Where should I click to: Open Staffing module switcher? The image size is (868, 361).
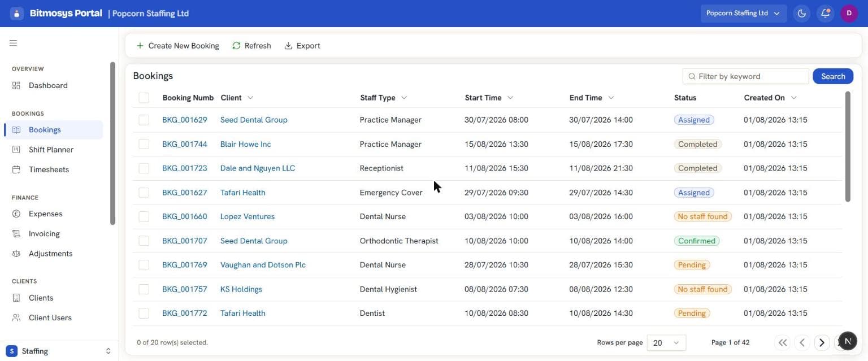(59, 351)
